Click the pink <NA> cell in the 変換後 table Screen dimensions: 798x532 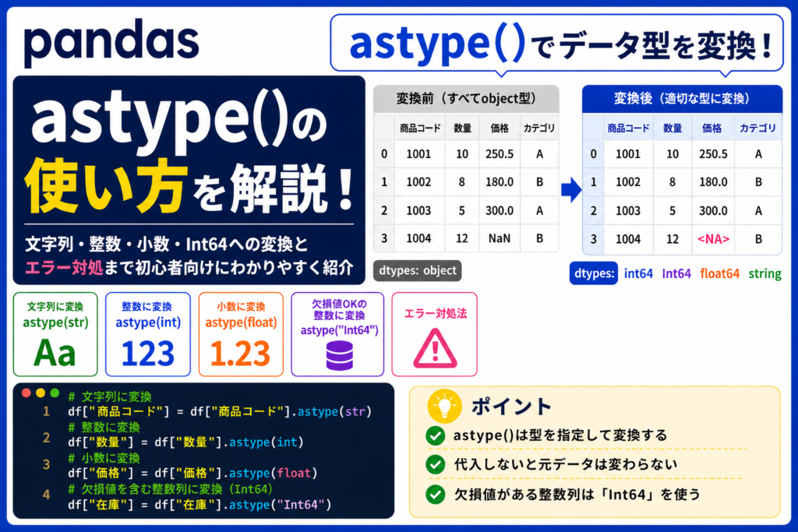tap(713, 239)
